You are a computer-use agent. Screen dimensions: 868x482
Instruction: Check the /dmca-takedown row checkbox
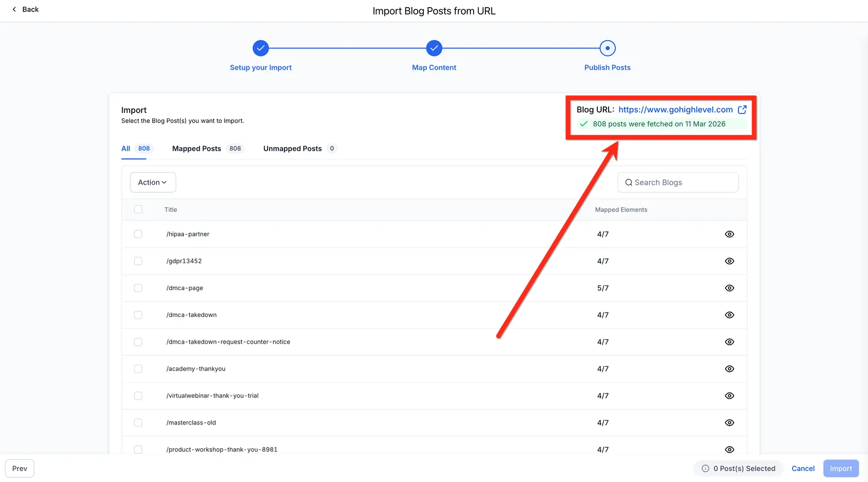[138, 315]
